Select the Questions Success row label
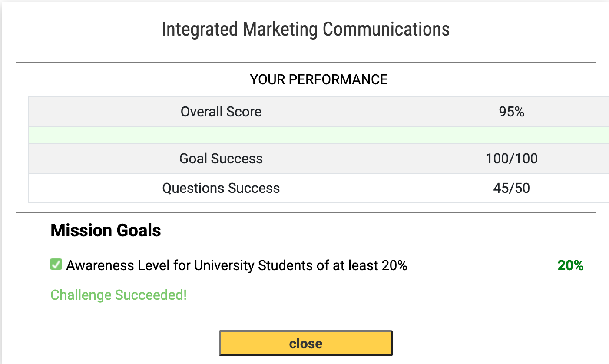 coord(221,188)
